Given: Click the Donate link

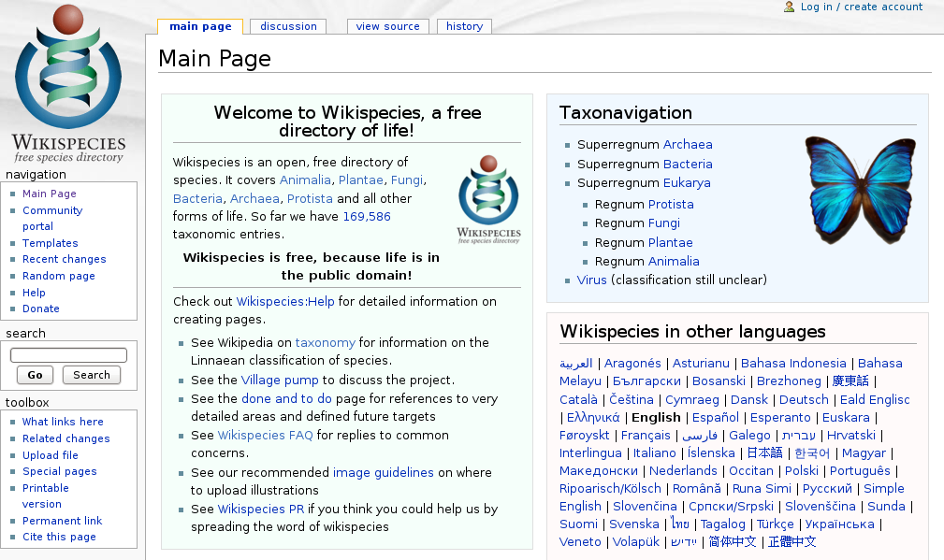Looking at the screenshot, I should point(41,309).
